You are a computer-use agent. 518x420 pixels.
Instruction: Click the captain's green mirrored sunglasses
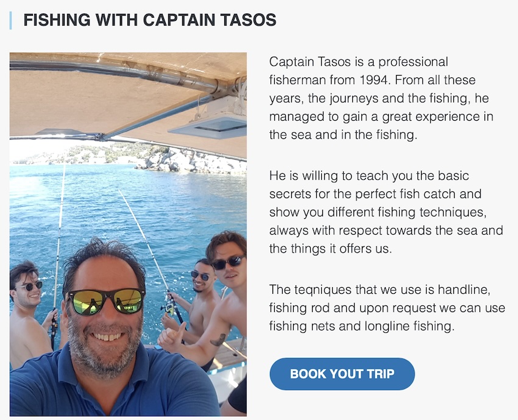107,301
